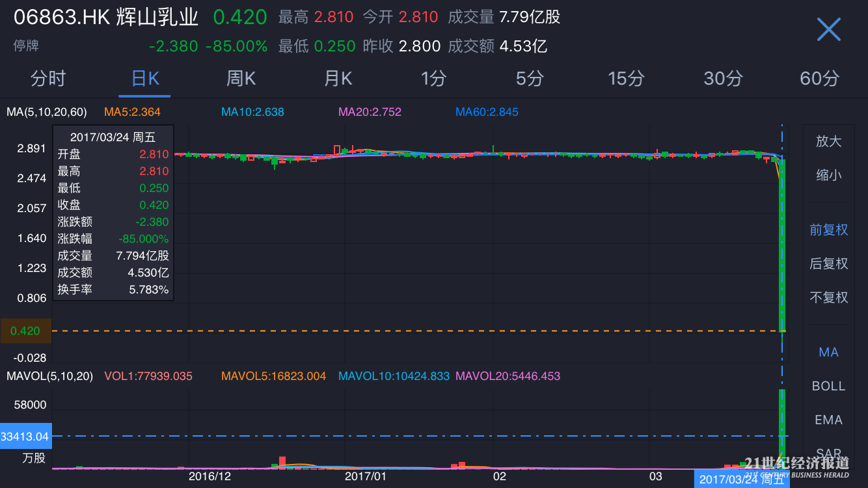Click the 成交量 7.794亿股 tooltip row
This screenshot has height=488, width=868.
click(x=113, y=256)
